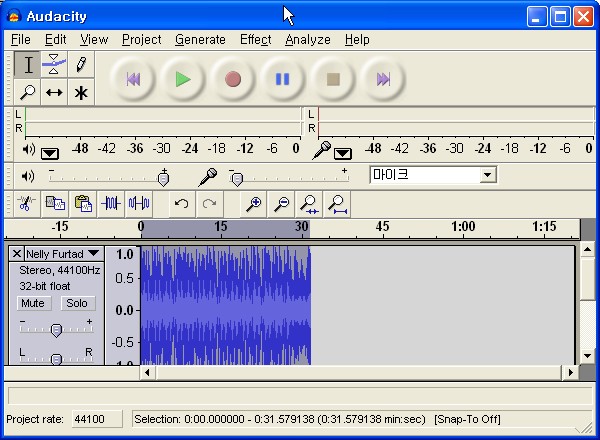This screenshot has width=600, height=440.
Task: Open the Nelly Furtad track menu
Action: pos(63,254)
